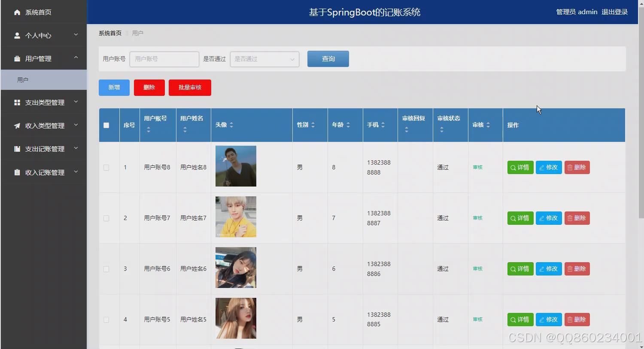Click 删除 in the 用户账号6 row
This screenshot has width=644, height=349.
pyautogui.click(x=577, y=269)
